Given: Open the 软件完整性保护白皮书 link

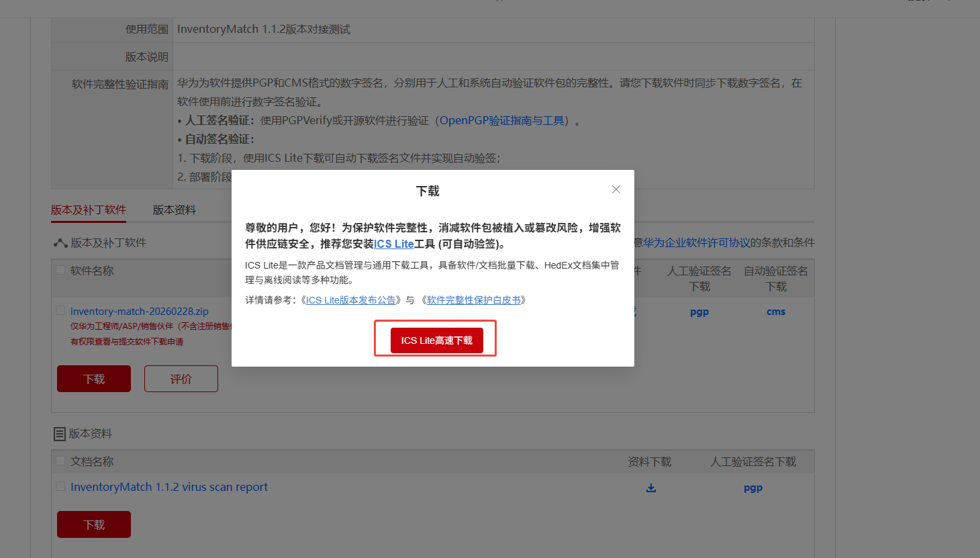Looking at the screenshot, I should tap(473, 300).
